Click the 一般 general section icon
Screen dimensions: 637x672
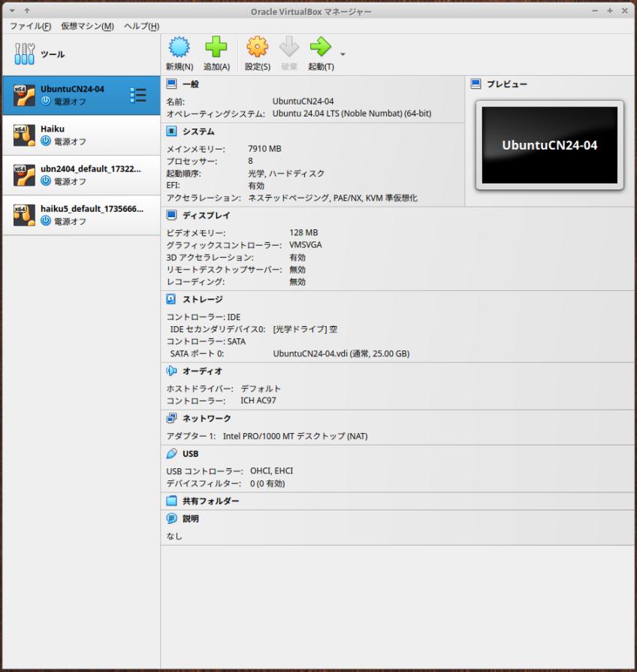[x=171, y=83]
